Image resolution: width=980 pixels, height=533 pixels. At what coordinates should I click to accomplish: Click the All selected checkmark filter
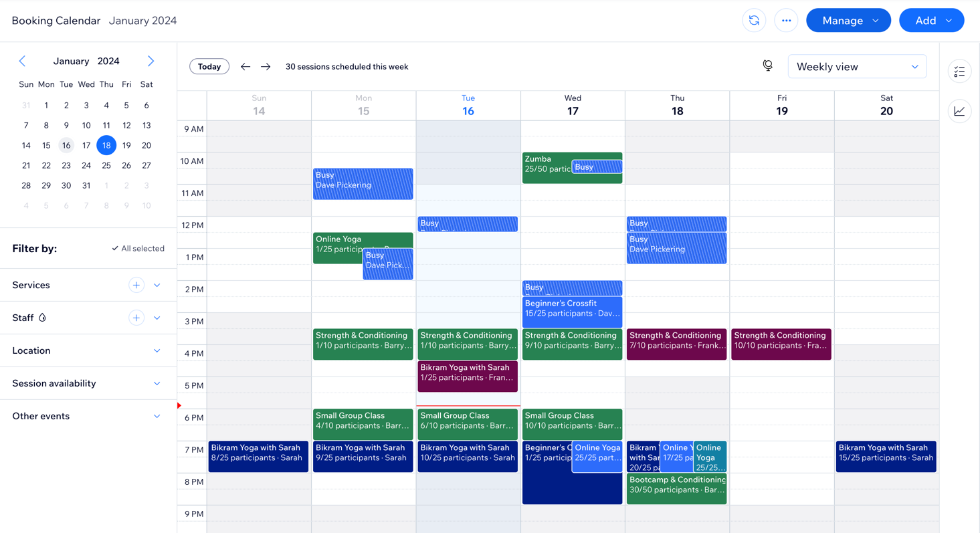(x=138, y=248)
